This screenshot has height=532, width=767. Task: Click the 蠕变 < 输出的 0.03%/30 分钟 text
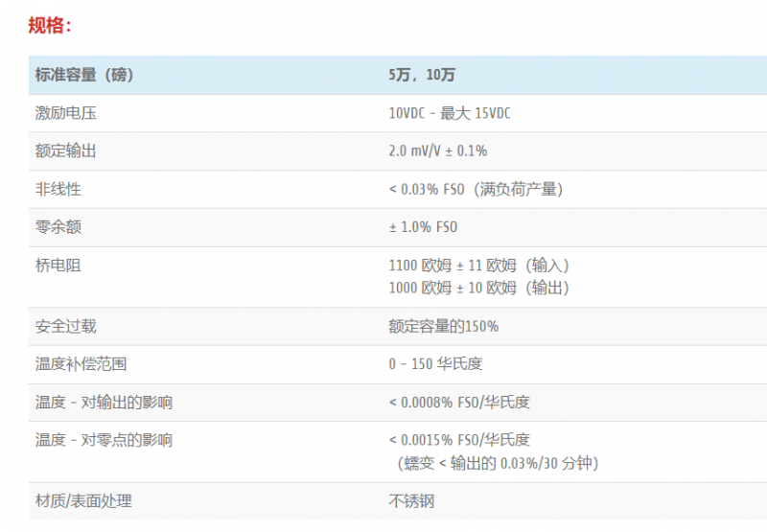coord(498,463)
